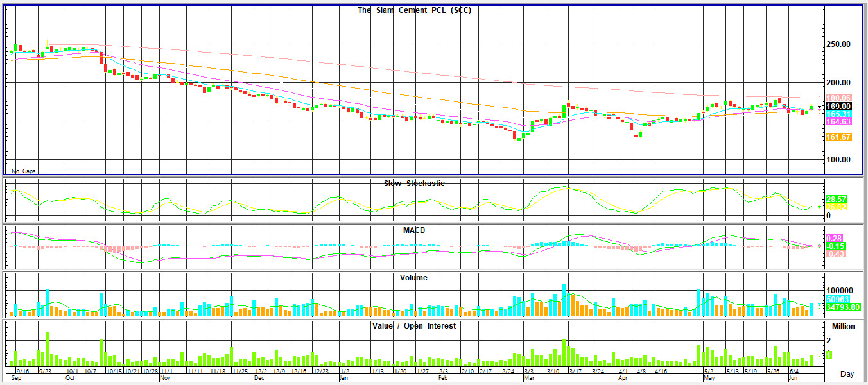Click the chart title The Siam Cement PCL (SCC)
The height and width of the screenshot is (385, 868).
[415, 10]
